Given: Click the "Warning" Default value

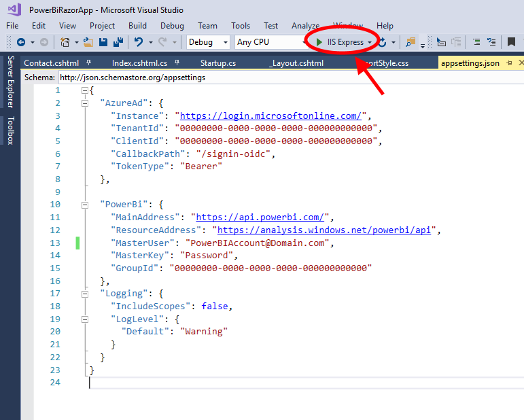Looking at the screenshot, I should tap(204, 332).
